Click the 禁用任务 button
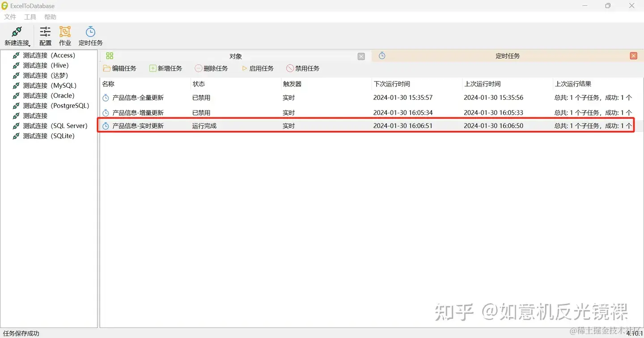 (x=303, y=68)
